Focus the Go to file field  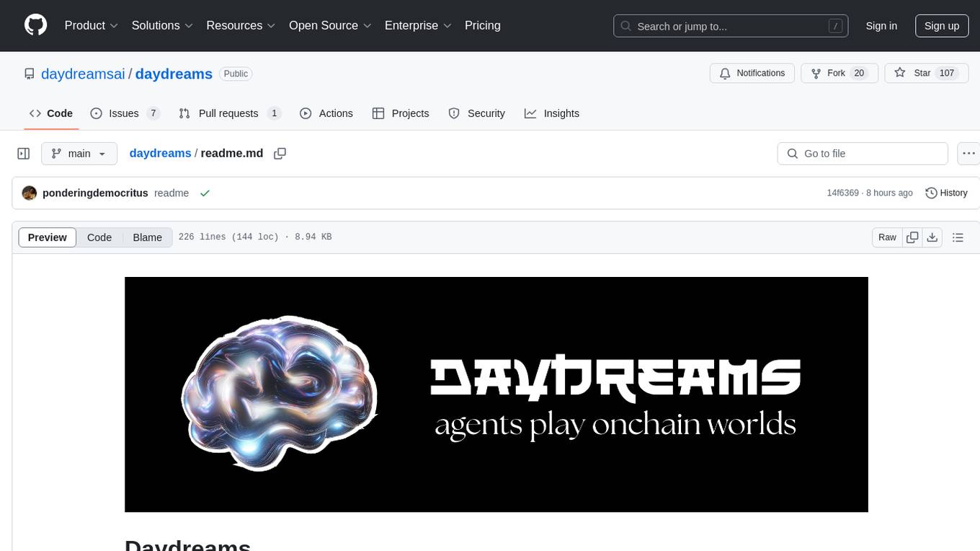(x=863, y=154)
